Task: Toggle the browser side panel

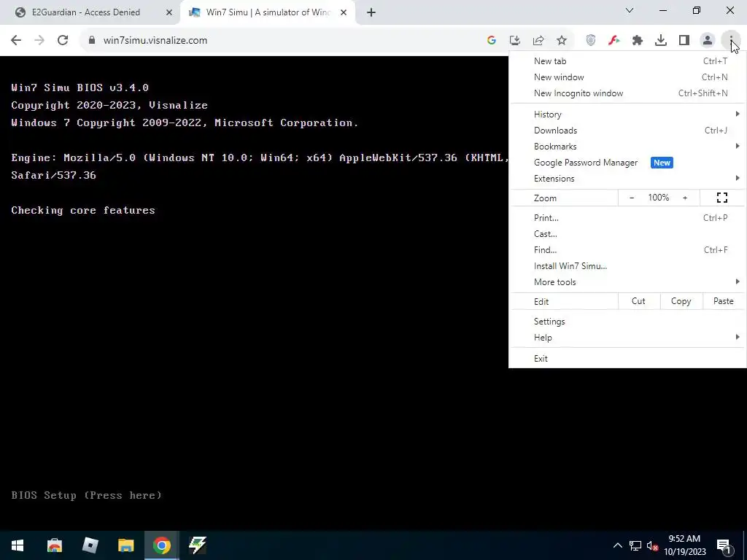Action: coord(684,40)
